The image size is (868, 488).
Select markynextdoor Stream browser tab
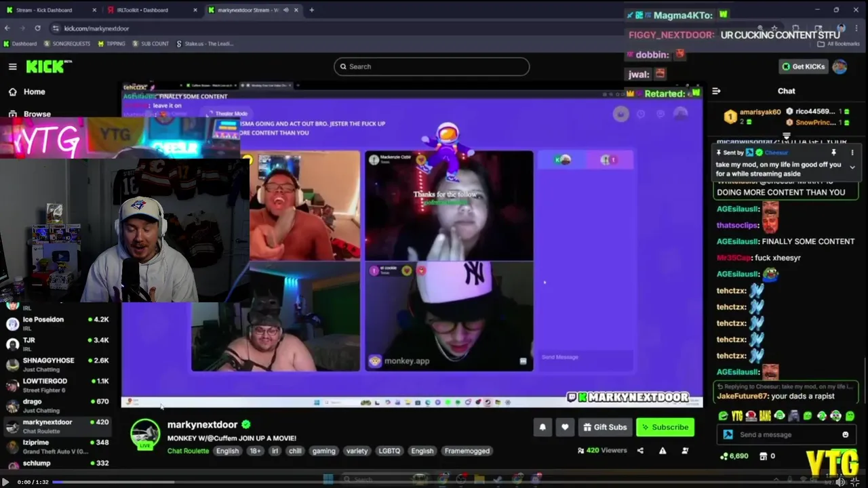pyautogui.click(x=248, y=10)
